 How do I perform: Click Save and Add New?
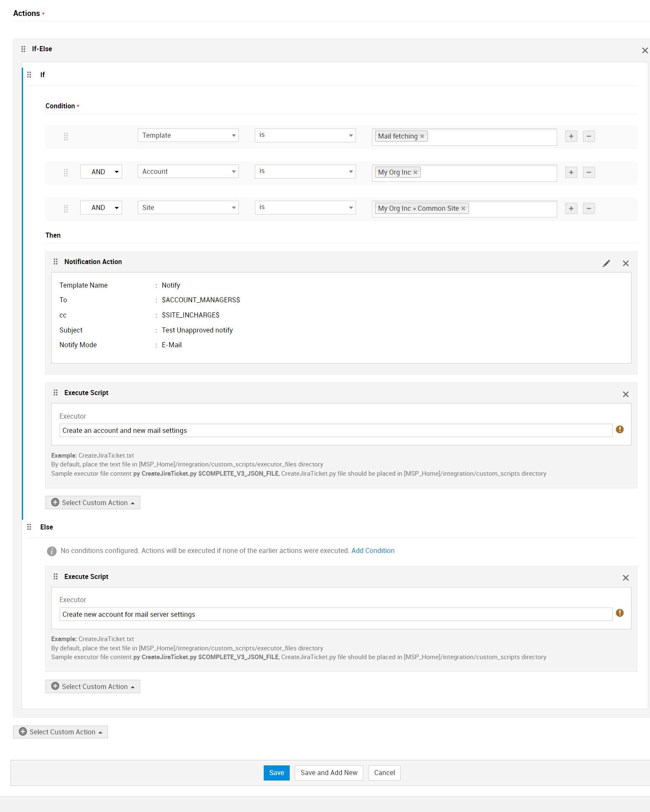(x=329, y=773)
